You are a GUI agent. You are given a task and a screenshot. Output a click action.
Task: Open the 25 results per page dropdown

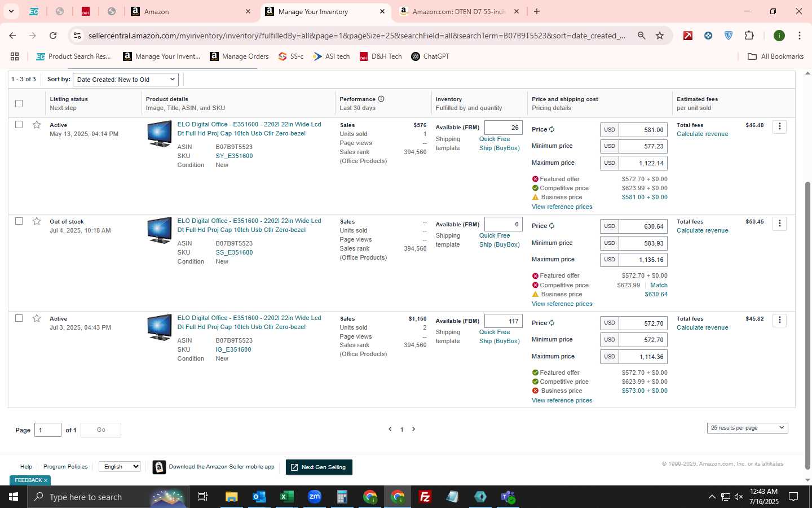(x=747, y=428)
